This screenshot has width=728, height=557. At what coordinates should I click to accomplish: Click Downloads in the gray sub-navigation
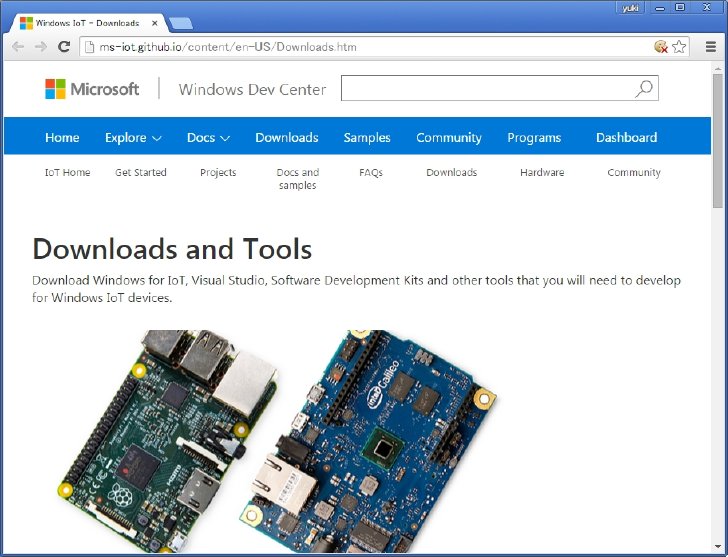click(451, 172)
